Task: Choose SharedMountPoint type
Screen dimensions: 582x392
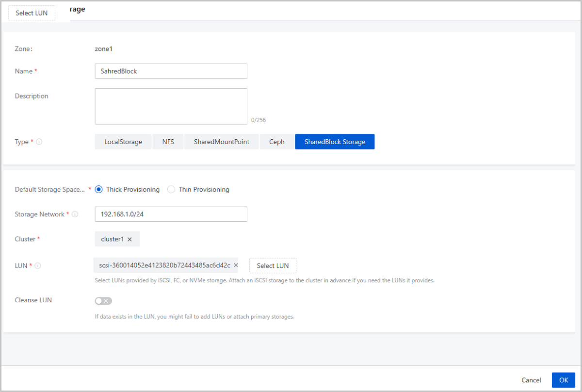Action: click(x=222, y=142)
